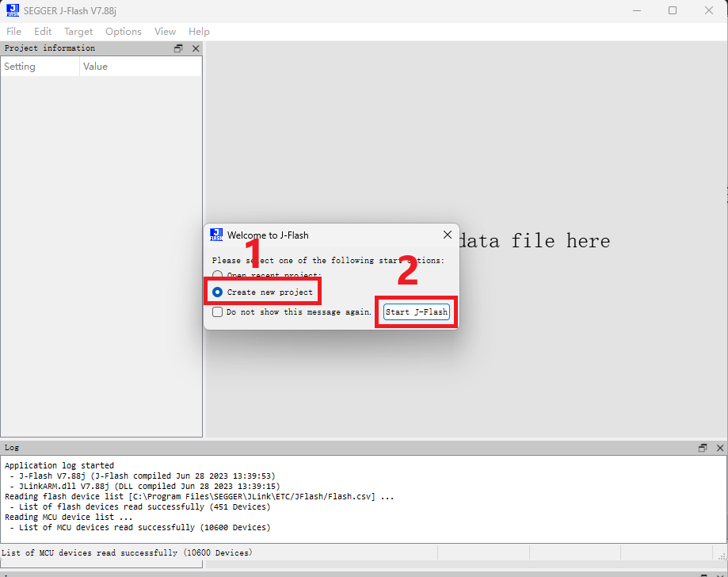Open the Target menu
Screen dimensions: 728x577
point(78,32)
